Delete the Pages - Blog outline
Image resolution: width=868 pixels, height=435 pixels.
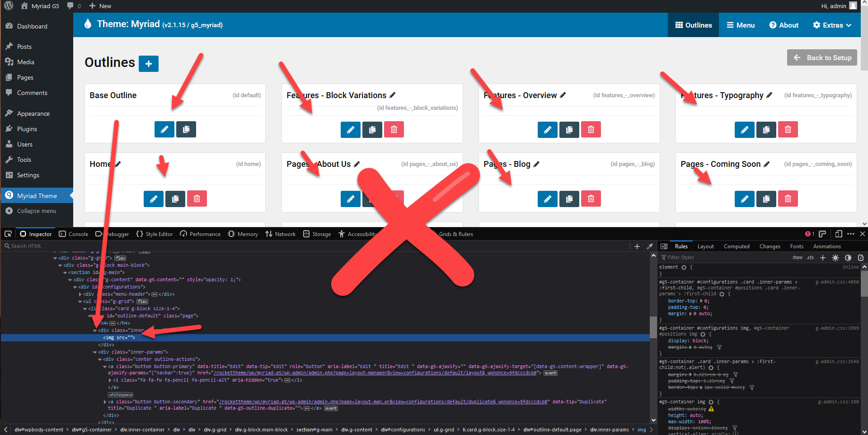click(591, 199)
